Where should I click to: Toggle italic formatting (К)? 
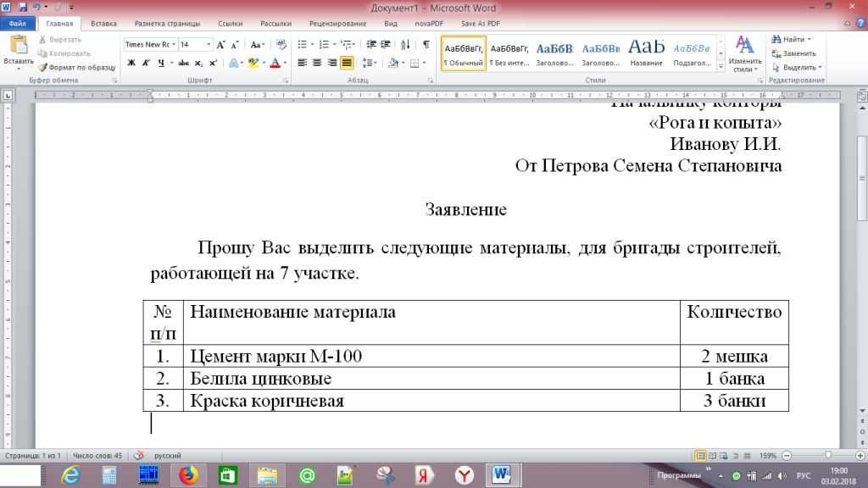click(x=146, y=63)
